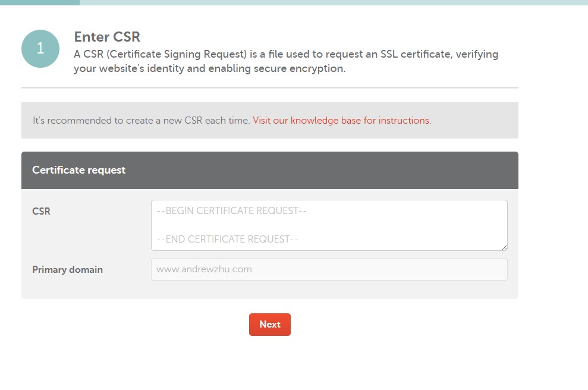588x390 pixels.
Task: Click the 'Certificate request' section header
Action: (79, 170)
